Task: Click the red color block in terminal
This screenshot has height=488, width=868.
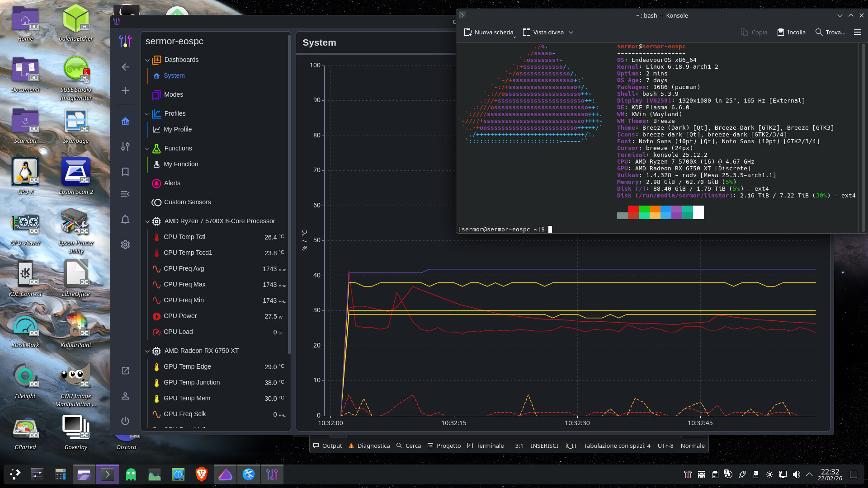Action: click(x=633, y=209)
